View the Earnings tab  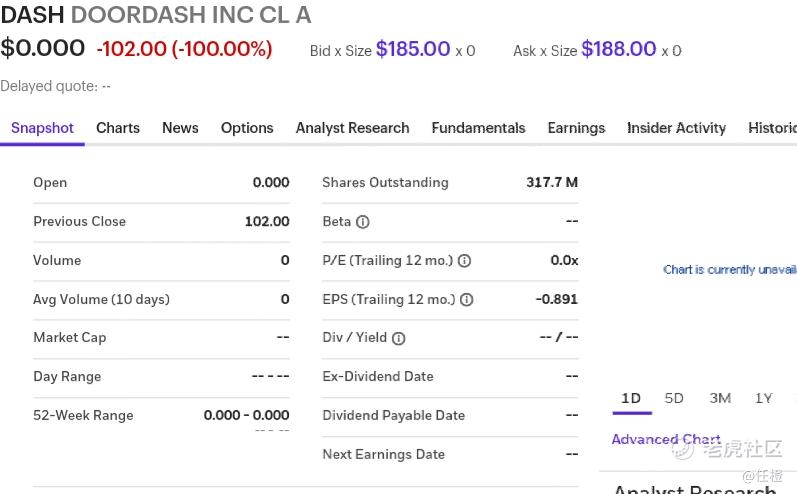(x=576, y=128)
